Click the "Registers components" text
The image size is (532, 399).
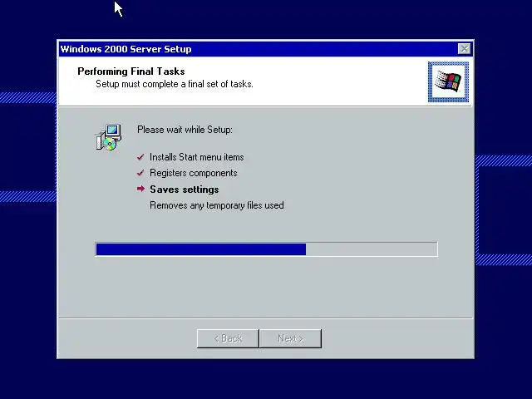194,173
